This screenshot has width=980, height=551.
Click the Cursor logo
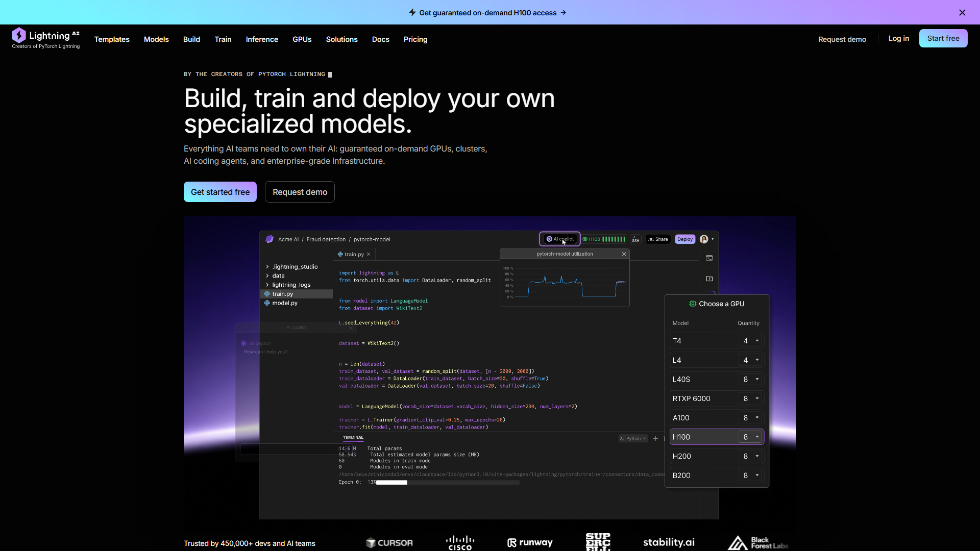[389, 543]
